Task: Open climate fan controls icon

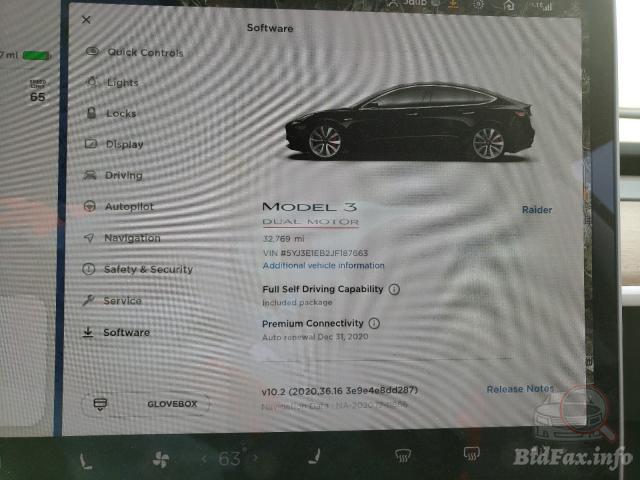Action: coord(160,460)
